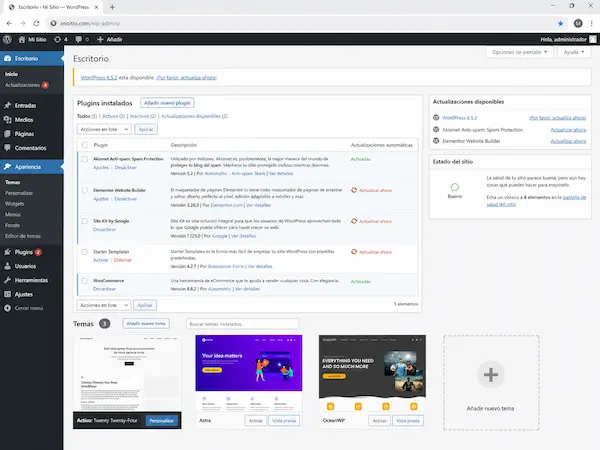Activate the Astra theme
600x450 pixels.
[255, 421]
